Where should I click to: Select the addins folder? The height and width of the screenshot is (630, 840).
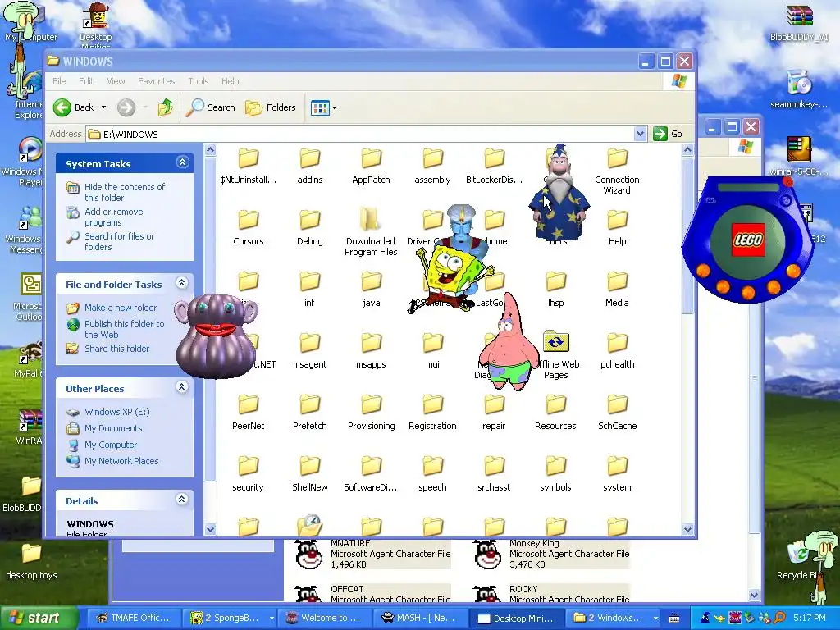click(309, 167)
